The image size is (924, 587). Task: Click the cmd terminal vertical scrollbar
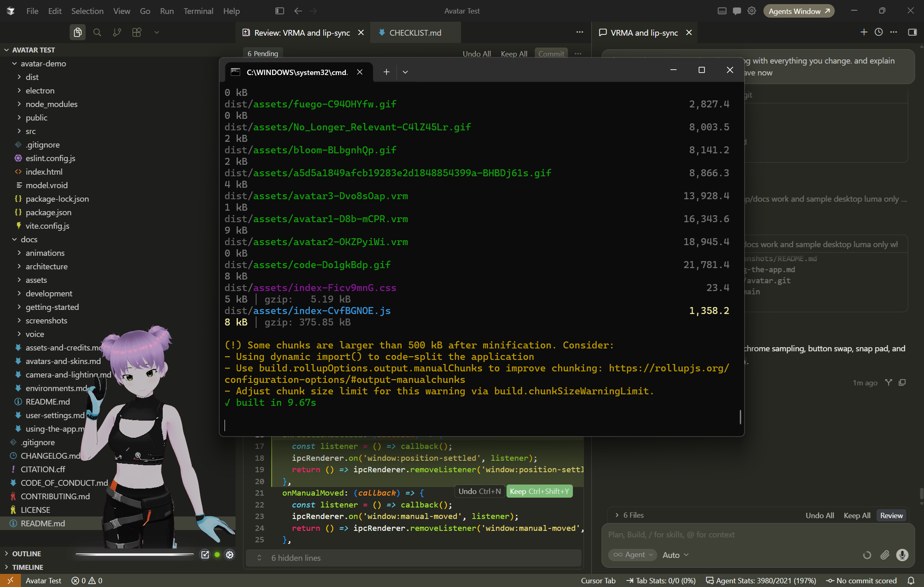tap(740, 417)
